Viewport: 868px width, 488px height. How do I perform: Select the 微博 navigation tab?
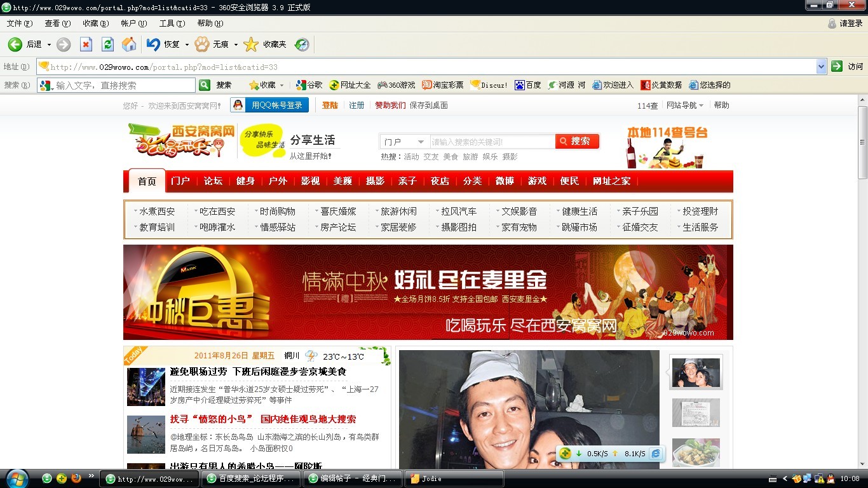[505, 181]
